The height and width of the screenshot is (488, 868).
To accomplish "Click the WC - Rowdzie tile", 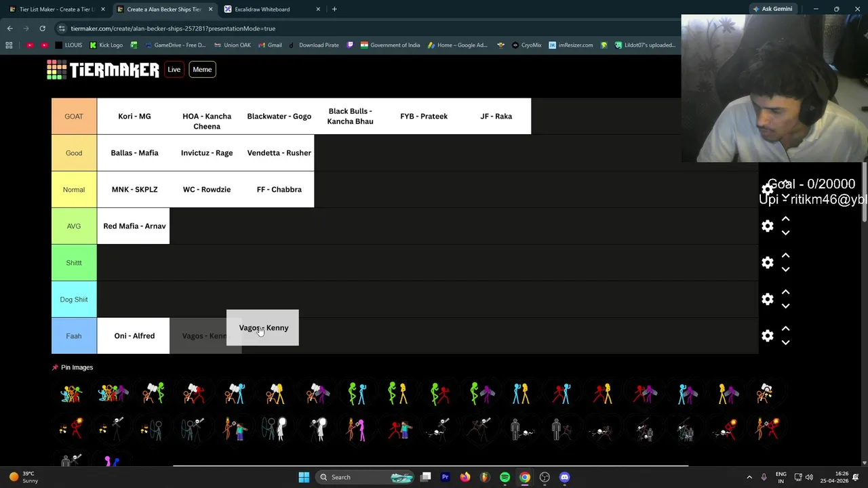I will pyautogui.click(x=206, y=189).
